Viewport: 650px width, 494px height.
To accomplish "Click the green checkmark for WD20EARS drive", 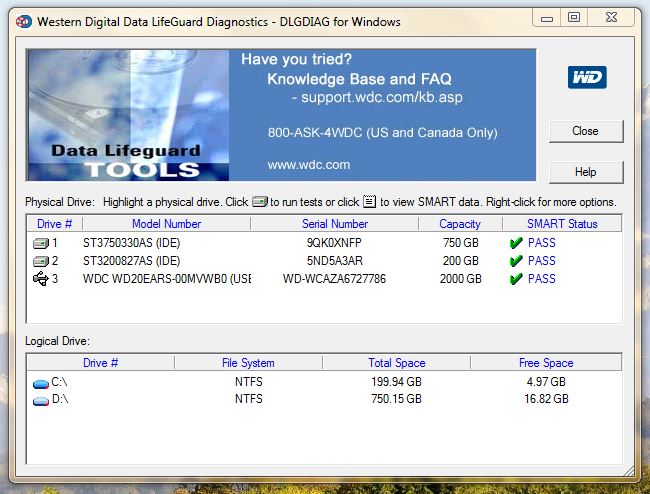I will 516,279.
